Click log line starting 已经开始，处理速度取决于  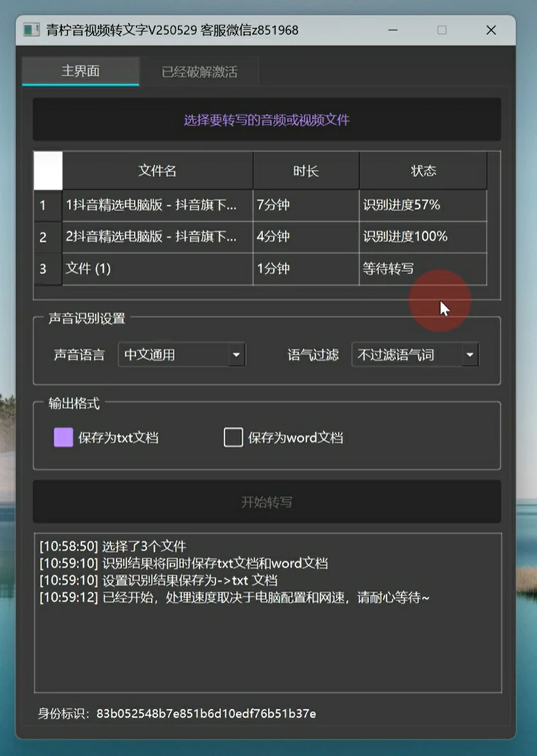(234, 597)
